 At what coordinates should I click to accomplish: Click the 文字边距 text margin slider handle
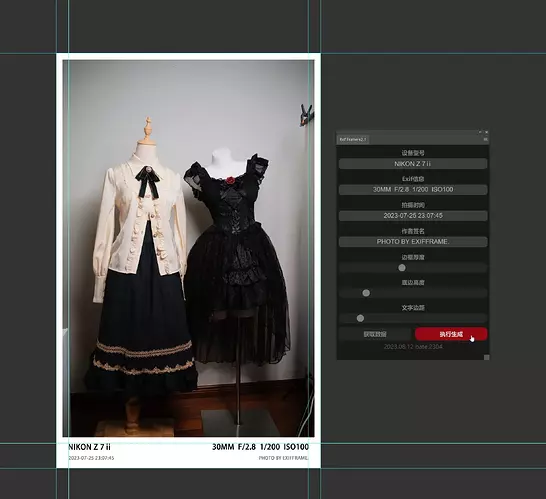pos(360,318)
